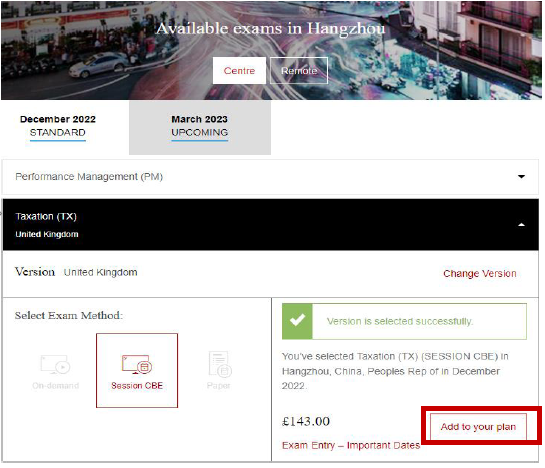
Task: Choose the Session CBE monitor icon
Action: click(137, 364)
